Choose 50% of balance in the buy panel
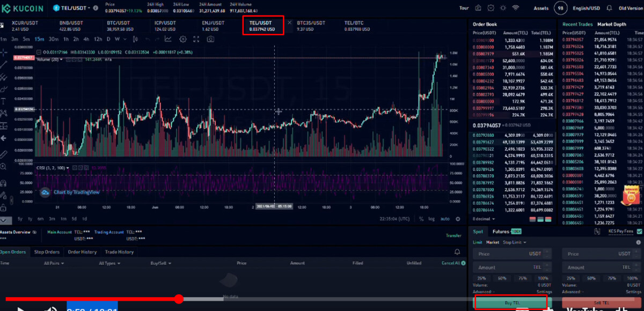644x311 pixels. pos(502,278)
